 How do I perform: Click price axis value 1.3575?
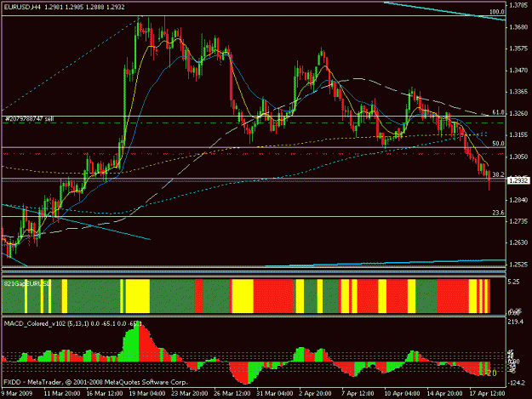[x=518, y=48]
